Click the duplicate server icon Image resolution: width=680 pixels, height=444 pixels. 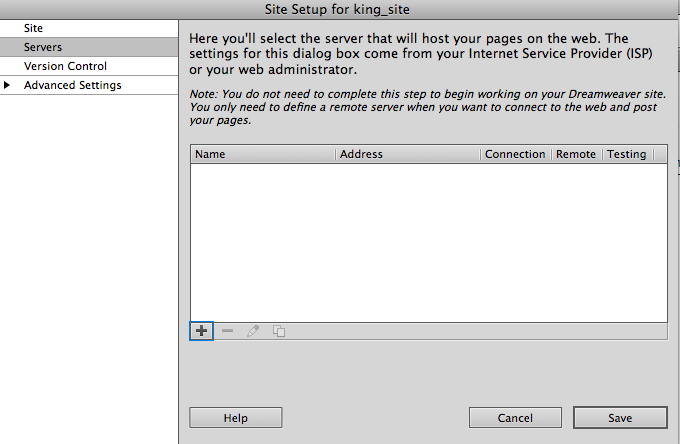(x=279, y=331)
